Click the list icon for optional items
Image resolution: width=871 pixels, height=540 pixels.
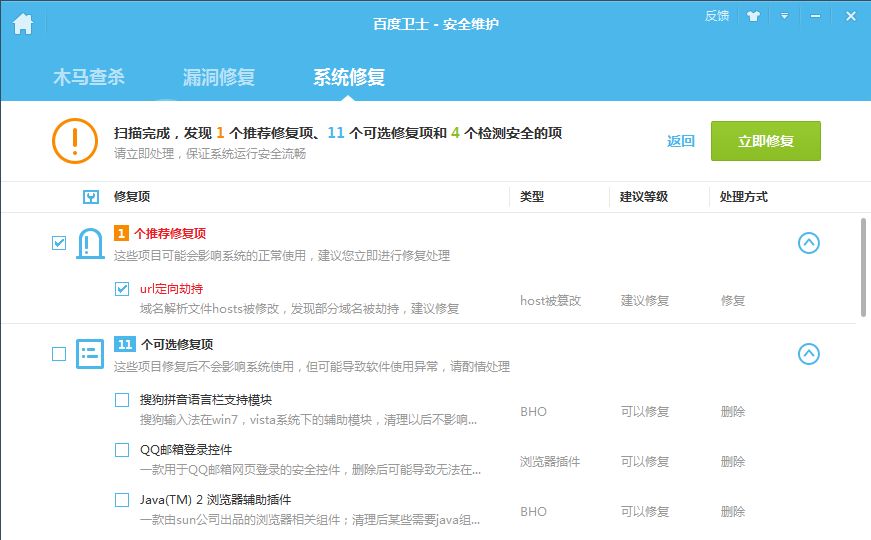click(x=90, y=354)
